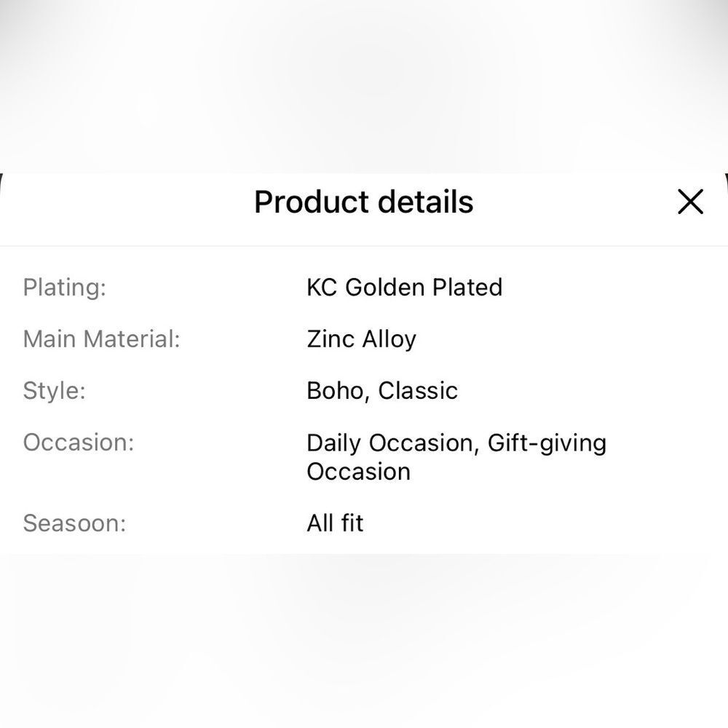Screen dimensions: 728x728
Task: Tap the Seasoon label
Action: [74, 523]
